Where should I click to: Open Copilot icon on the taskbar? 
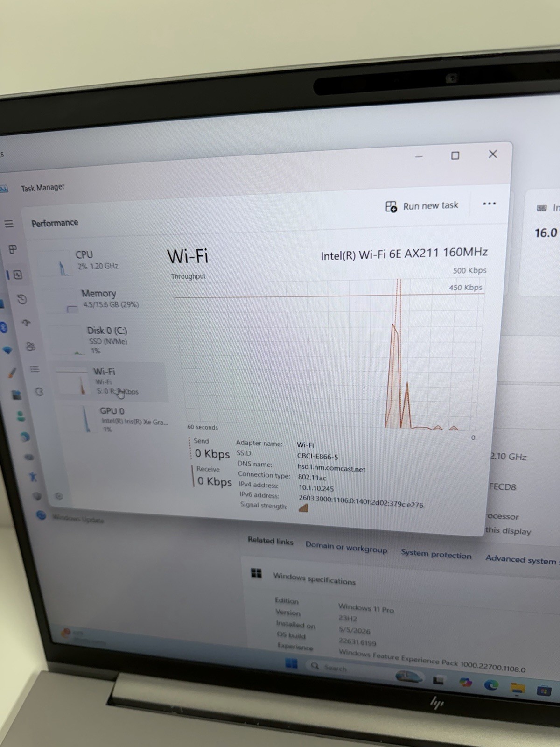[x=465, y=682]
